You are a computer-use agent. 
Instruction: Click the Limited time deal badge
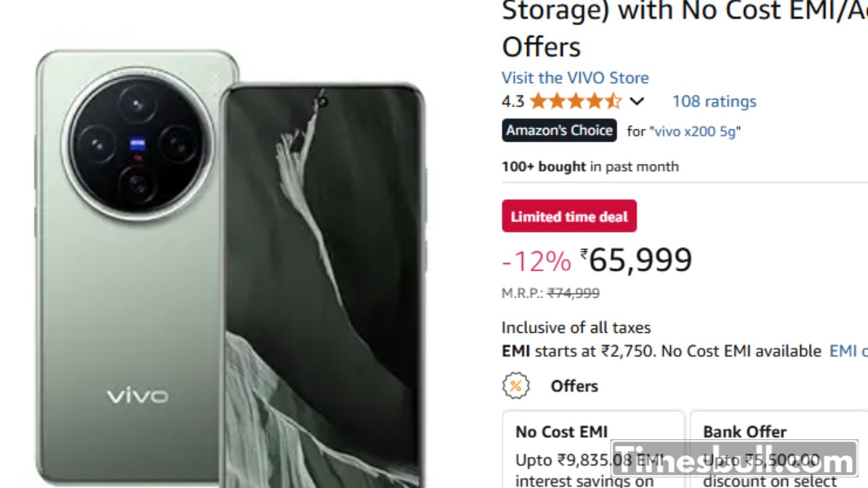click(x=569, y=217)
